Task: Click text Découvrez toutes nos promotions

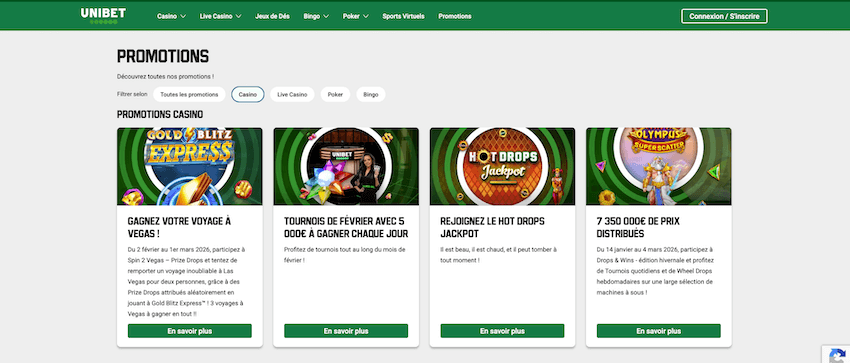Action: click(165, 77)
